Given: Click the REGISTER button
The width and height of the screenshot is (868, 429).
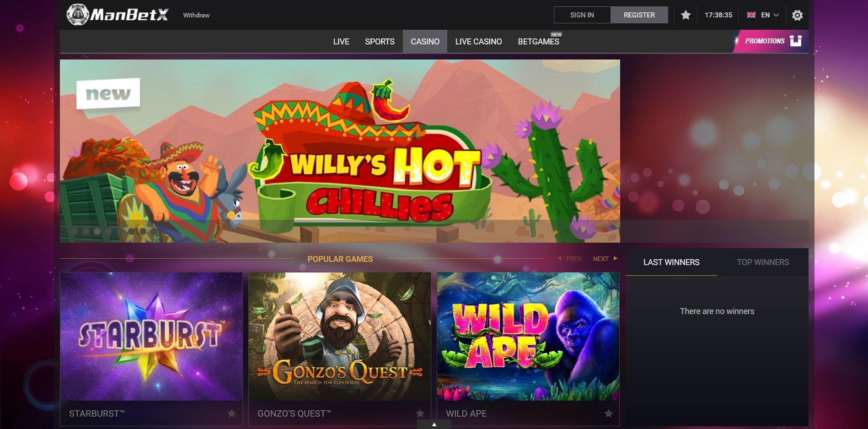Looking at the screenshot, I should (x=639, y=15).
